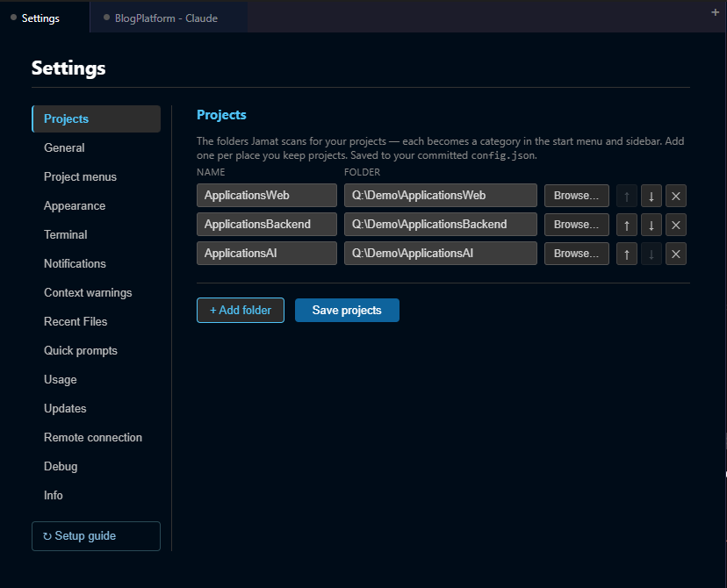Switch to the BlogPlatform - Claude tab
This screenshot has height=588, width=727.
click(166, 18)
